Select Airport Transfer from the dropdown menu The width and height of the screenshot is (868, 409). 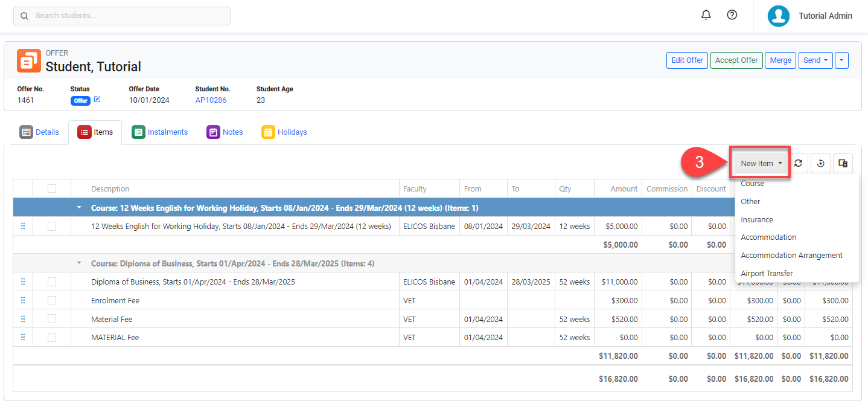click(x=767, y=273)
